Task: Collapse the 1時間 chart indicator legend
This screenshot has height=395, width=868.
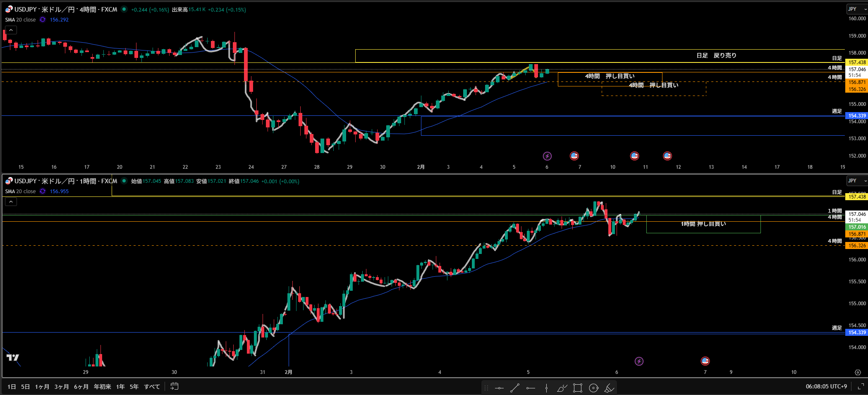Action: 11,202
